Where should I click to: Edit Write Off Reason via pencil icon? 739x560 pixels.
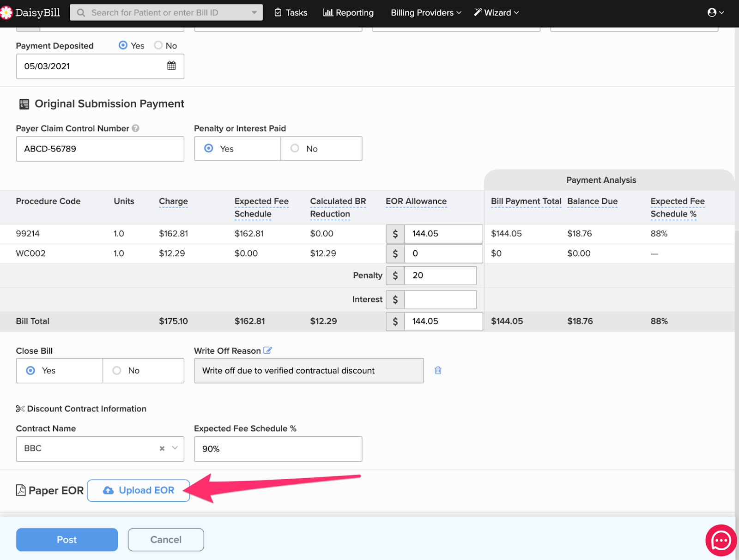[267, 350]
